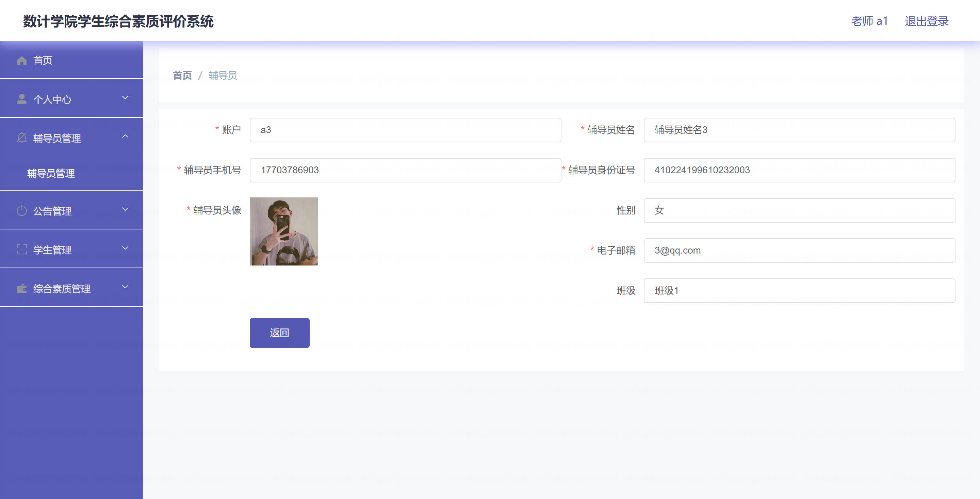Click the frame icon beside 学生管理
The width and height of the screenshot is (980, 499).
tap(22, 250)
